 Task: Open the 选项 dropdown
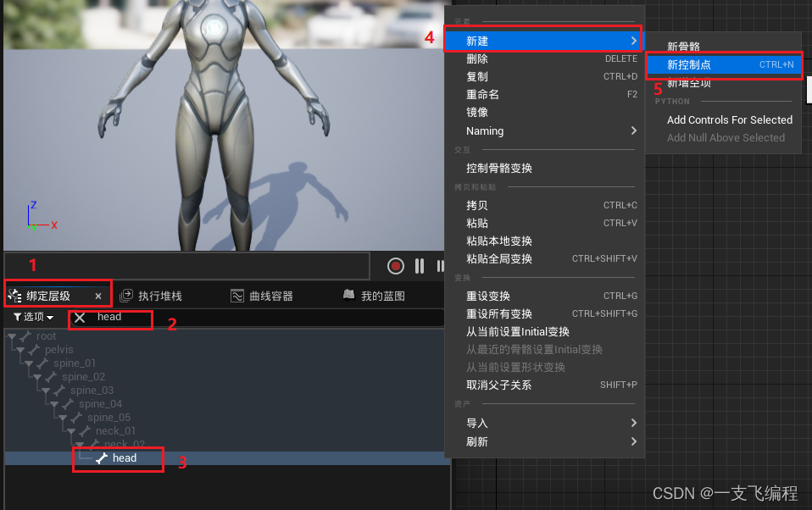(x=34, y=316)
